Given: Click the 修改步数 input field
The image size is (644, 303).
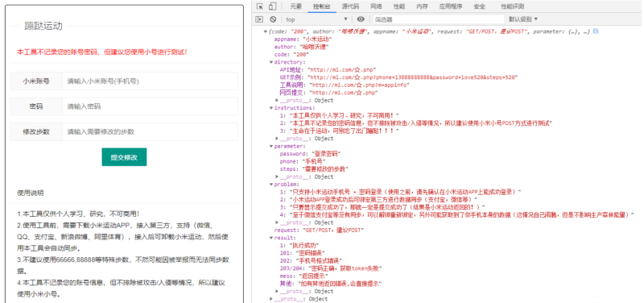Looking at the screenshot, I should click(150, 131).
